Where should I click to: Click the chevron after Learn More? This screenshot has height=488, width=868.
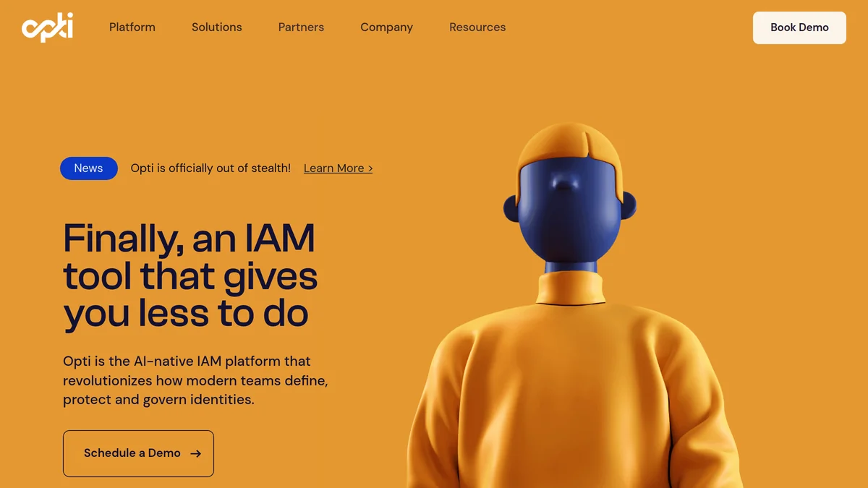[x=369, y=168]
